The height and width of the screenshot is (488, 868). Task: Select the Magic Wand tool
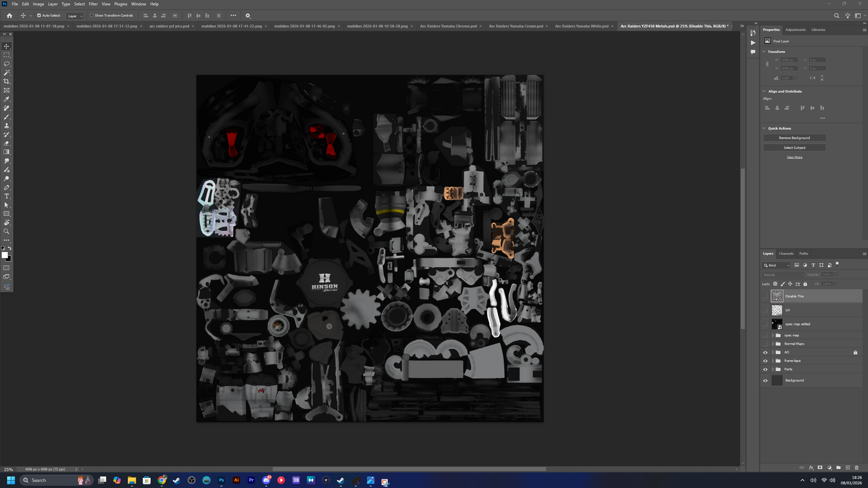click(x=7, y=73)
